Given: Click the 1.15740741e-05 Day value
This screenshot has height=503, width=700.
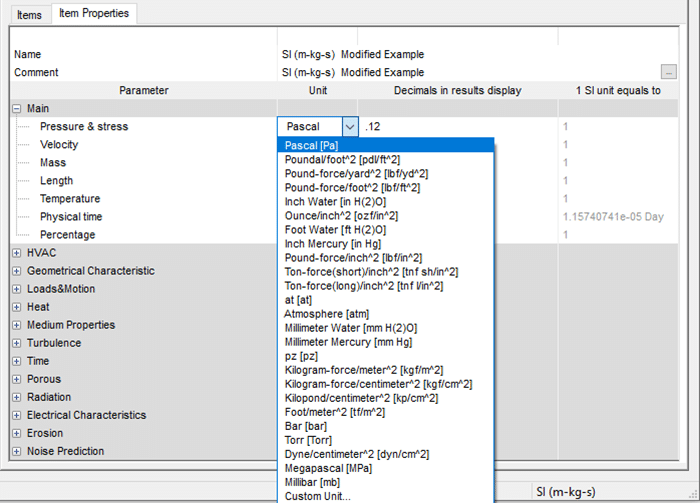Looking at the screenshot, I should pos(613,217).
